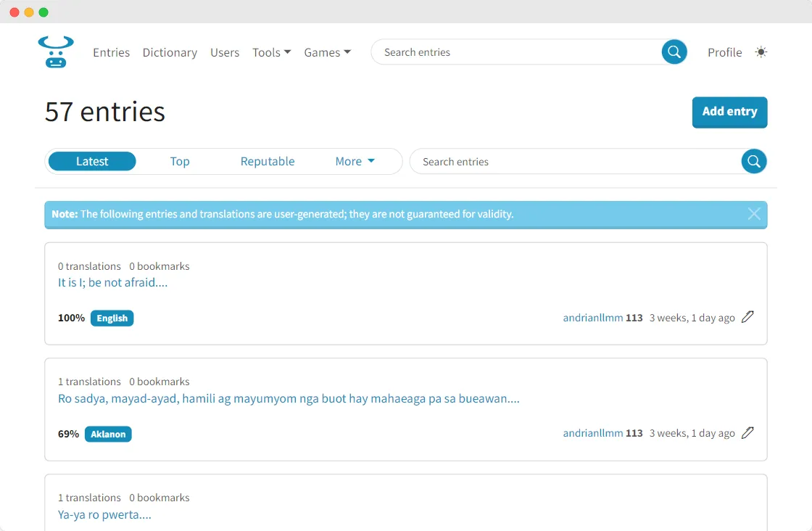This screenshot has width=812, height=531.
Task: Dismiss the note banner with the X icon
Action: click(754, 214)
